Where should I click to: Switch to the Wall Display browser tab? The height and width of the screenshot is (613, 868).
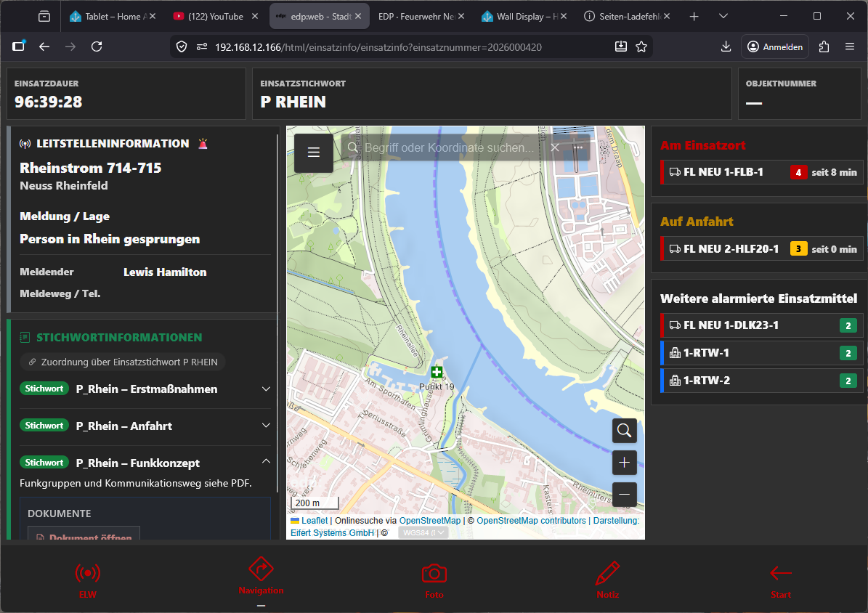pos(522,16)
